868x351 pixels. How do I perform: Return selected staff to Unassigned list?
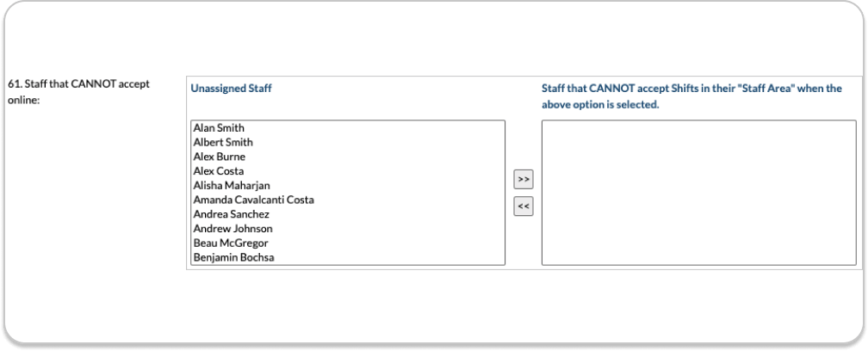click(x=524, y=206)
